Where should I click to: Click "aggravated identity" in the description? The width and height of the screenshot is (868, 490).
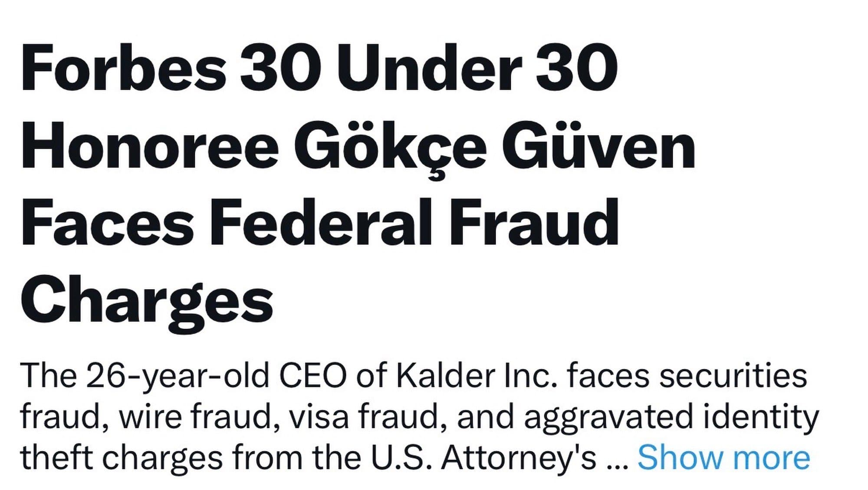click(671, 417)
